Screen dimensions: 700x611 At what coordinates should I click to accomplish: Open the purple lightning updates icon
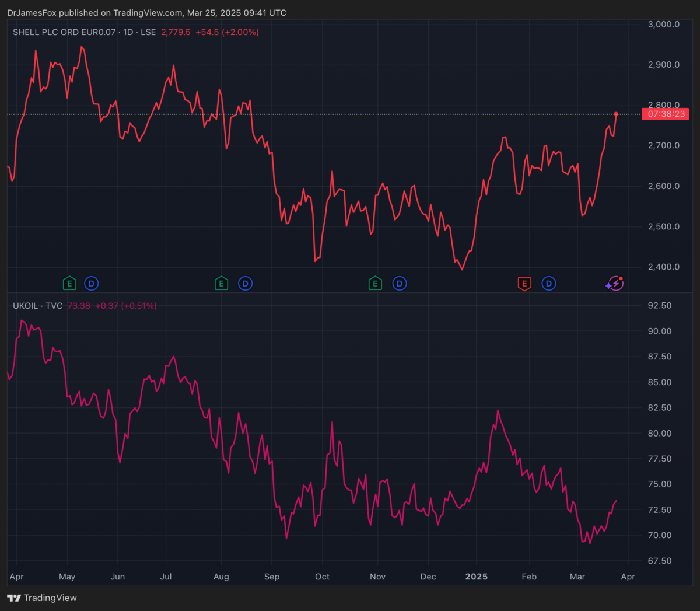615,284
